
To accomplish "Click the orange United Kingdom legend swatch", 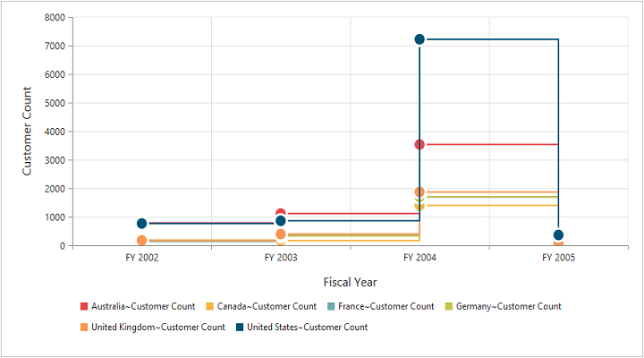I will [x=85, y=328].
